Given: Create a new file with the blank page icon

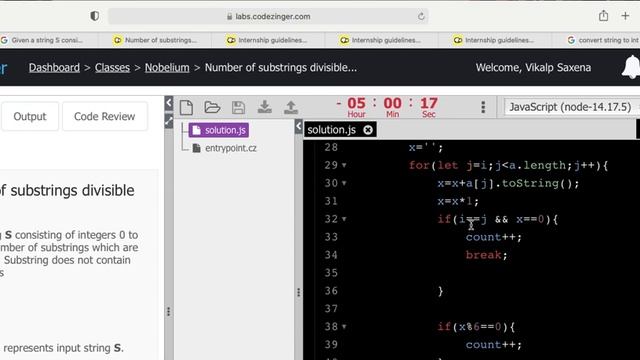Looking at the screenshot, I should click(x=186, y=107).
